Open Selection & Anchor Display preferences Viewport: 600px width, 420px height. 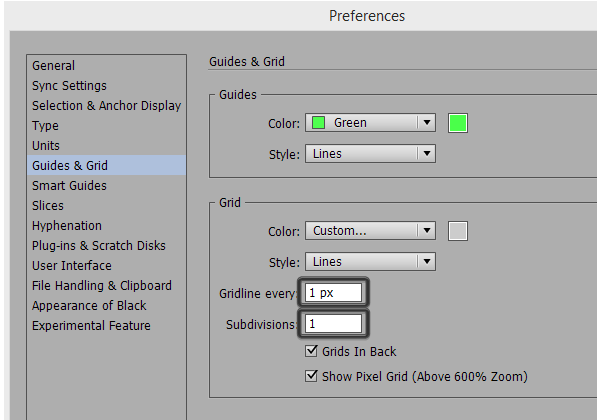point(106,106)
